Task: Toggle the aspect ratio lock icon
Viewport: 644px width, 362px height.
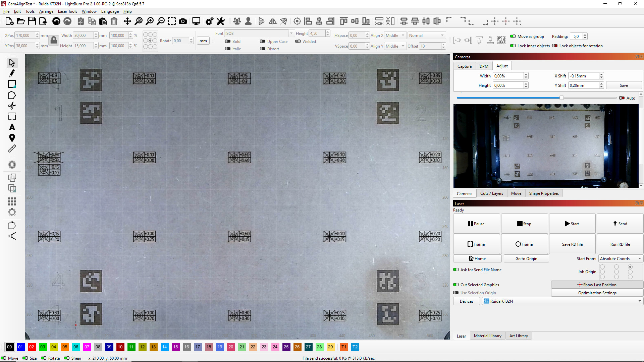Action: (54, 41)
